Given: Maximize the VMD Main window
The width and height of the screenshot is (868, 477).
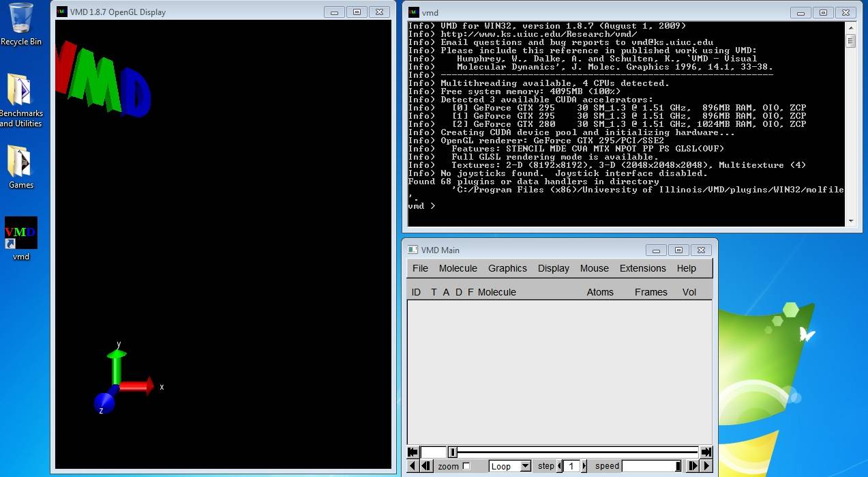Looking at the screenshot, I should pyautogui.click(x=678, y=250).
